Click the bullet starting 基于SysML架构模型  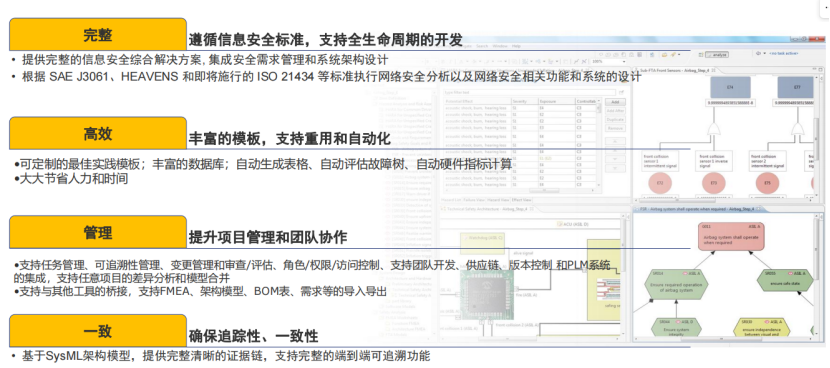(x=221, y=356)
